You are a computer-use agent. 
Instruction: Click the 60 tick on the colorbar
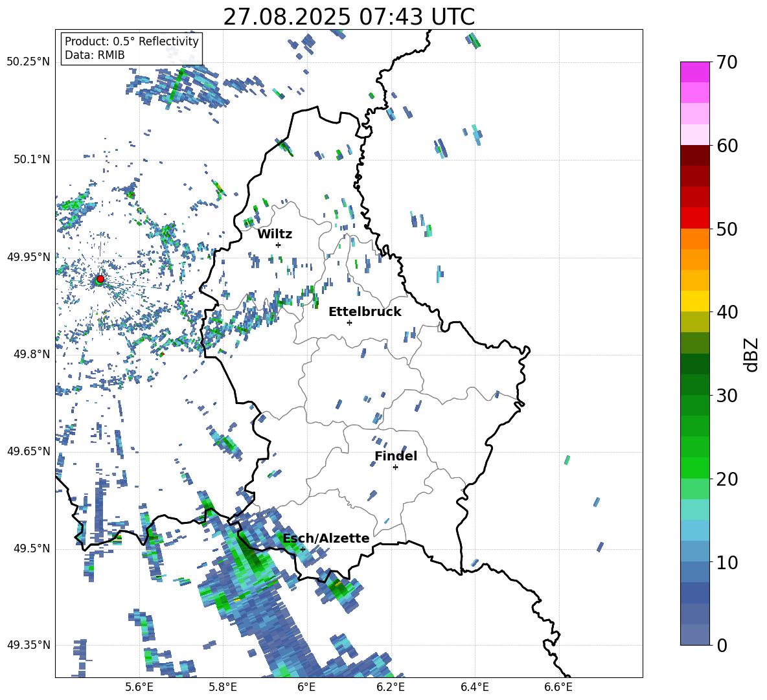click(x=727, y=146)
